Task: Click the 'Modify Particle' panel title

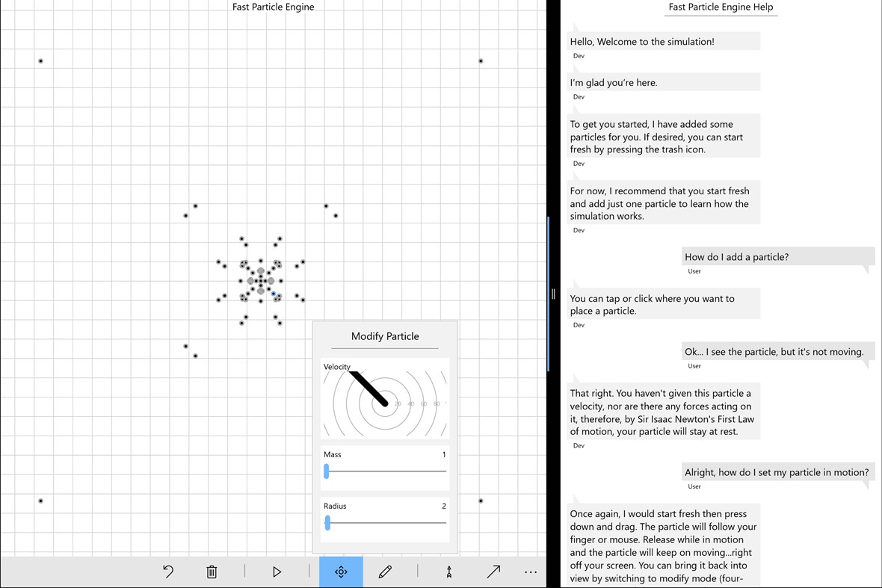Action: tap(385, 336)
